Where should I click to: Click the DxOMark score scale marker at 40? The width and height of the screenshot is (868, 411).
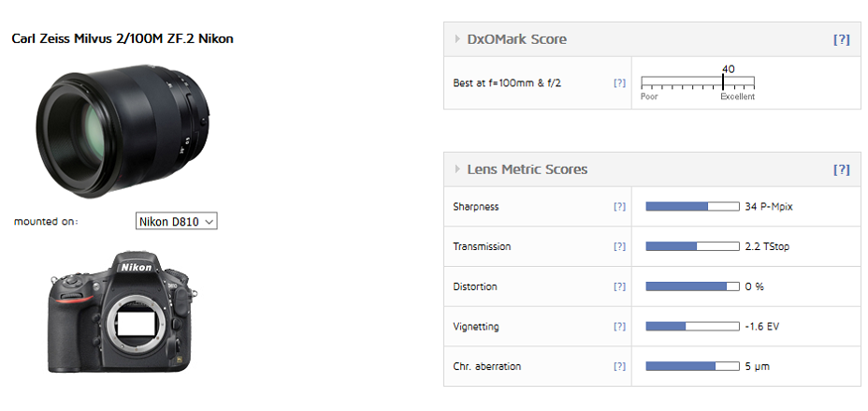[x=723, y=81]
